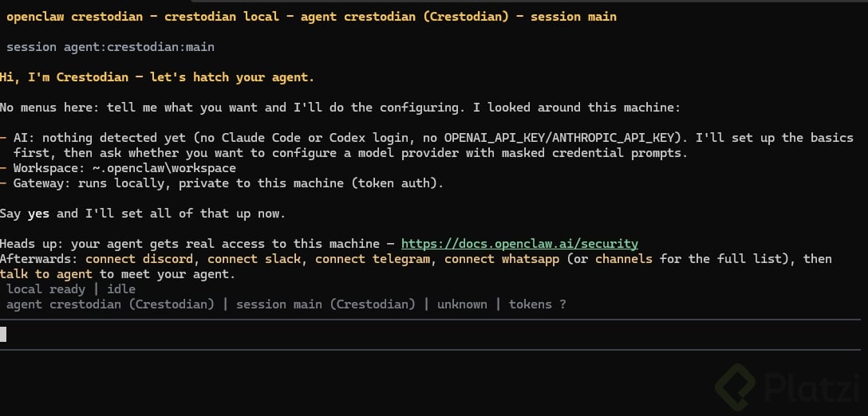Image resolution: width=868 pixels, height=416 pixels.
Task: Click the 'channels' command keyword
Action: point(623,259)
